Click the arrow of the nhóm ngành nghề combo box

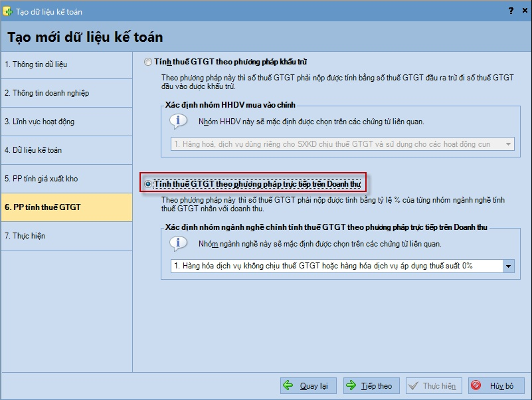click(x=508, y=266)
